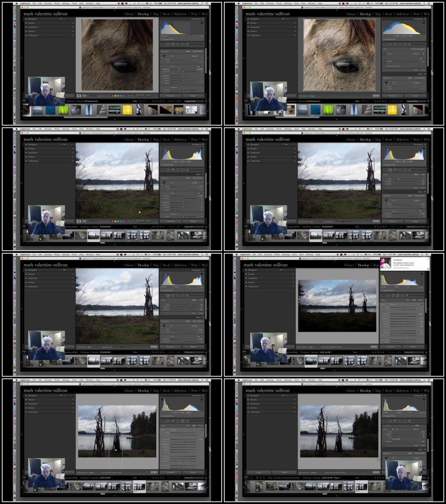Open Photo menu in 9:42 PM screenshot menu bar
The width and height of the screenshot is (446, 504).
[x=57, y=3]
